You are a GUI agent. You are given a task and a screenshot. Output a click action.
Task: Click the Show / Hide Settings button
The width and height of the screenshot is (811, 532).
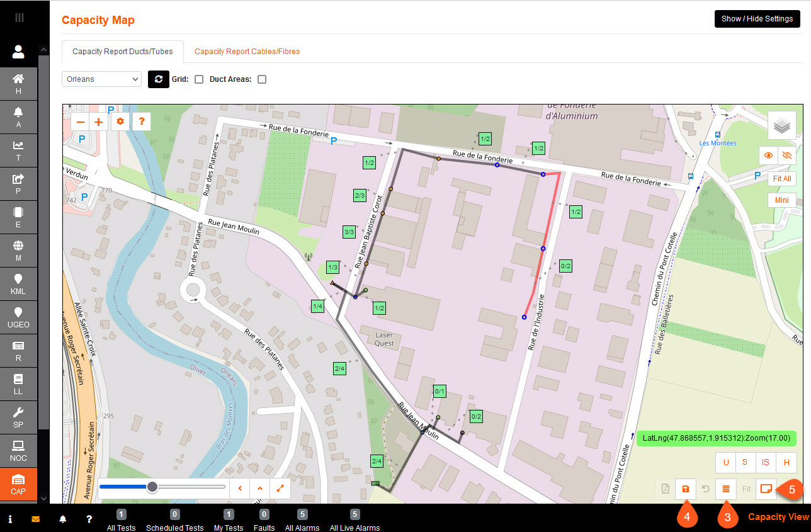click(757, 19)
